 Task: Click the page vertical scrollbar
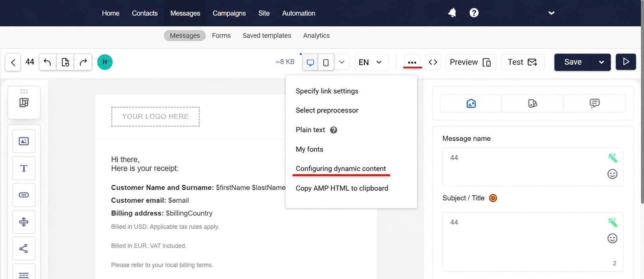[x=642, y=101]
